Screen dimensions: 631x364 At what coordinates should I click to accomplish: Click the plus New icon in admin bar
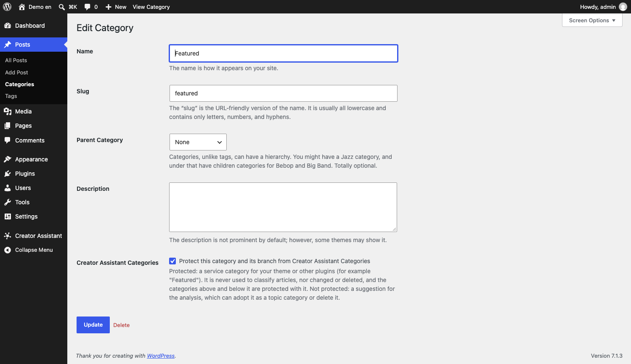coord(109,7)
